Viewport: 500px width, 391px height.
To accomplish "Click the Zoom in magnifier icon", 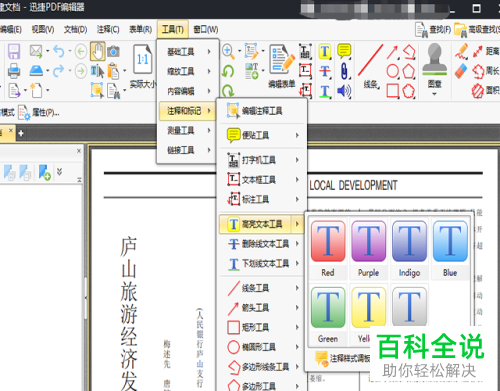I will click(x=228, y=51).
